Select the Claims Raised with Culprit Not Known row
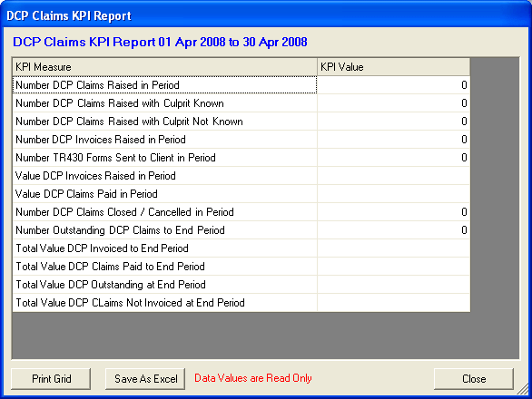The height and width of the screenshot is (399, 532). (x=241, y=122)
